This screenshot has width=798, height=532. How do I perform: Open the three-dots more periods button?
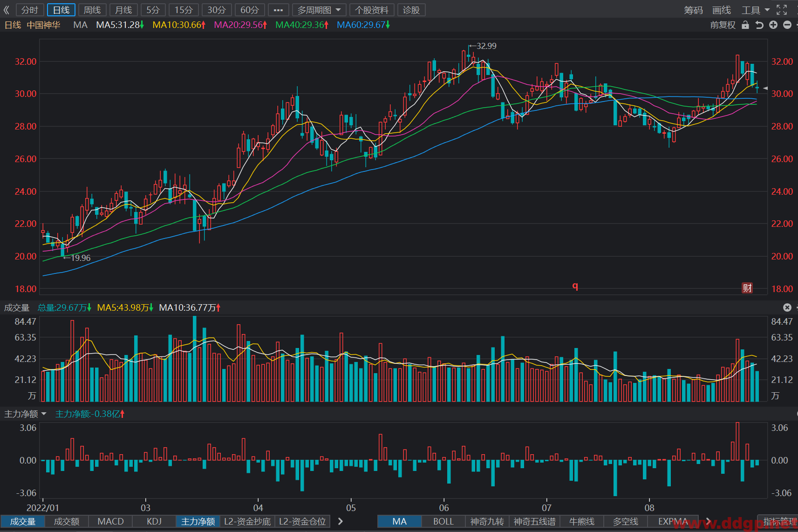coord(278,10)
